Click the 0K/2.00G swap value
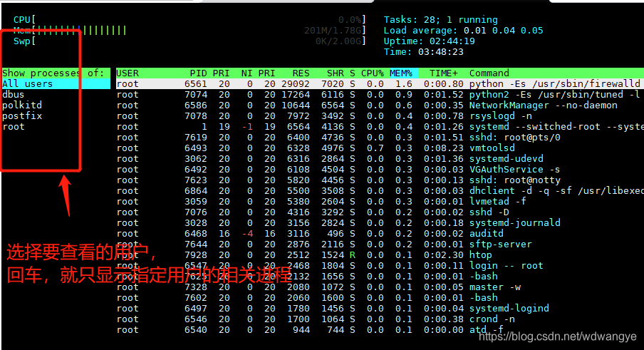This screenshot has width=644, height=350. tap(339, 41)
